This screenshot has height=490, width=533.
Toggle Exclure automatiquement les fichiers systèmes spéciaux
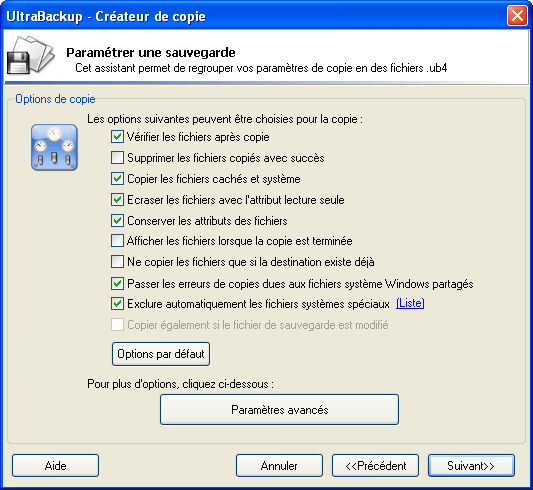click(x=117, y=304)
